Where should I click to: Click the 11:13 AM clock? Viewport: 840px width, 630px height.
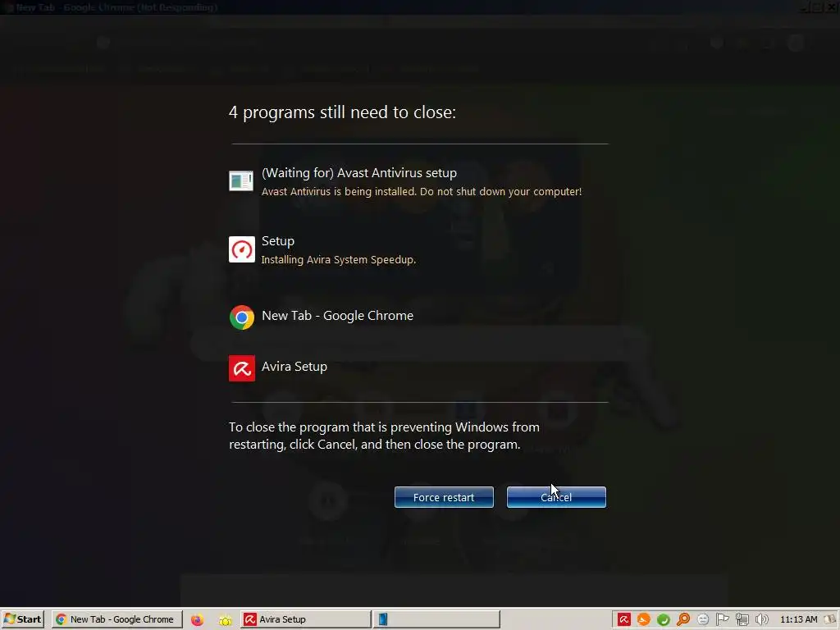click(x=799, y=619)
